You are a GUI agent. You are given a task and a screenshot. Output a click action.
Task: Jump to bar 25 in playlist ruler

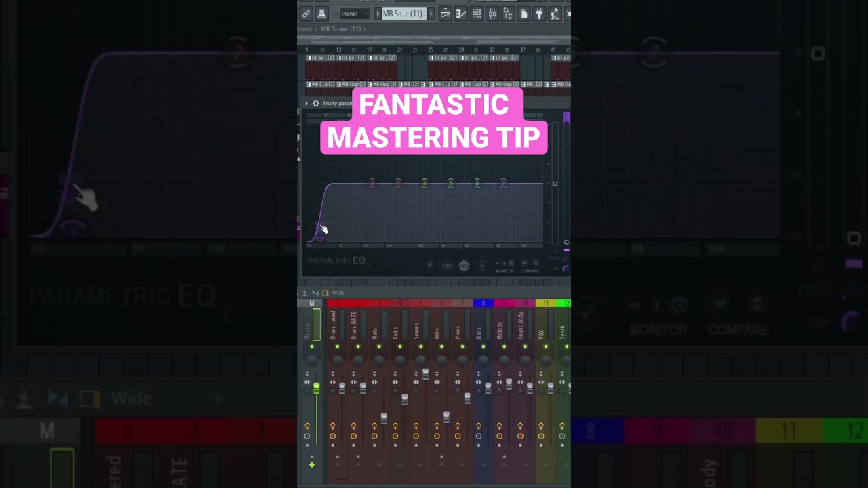click(x=431, y=49)
